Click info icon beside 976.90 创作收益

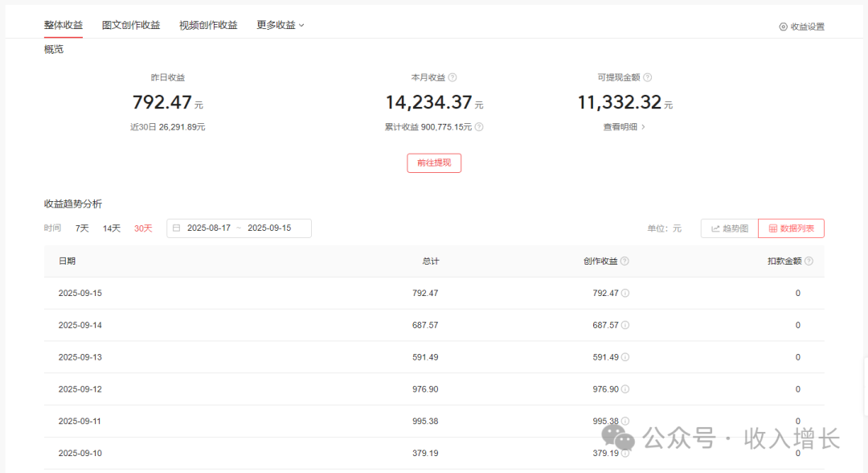625,389
